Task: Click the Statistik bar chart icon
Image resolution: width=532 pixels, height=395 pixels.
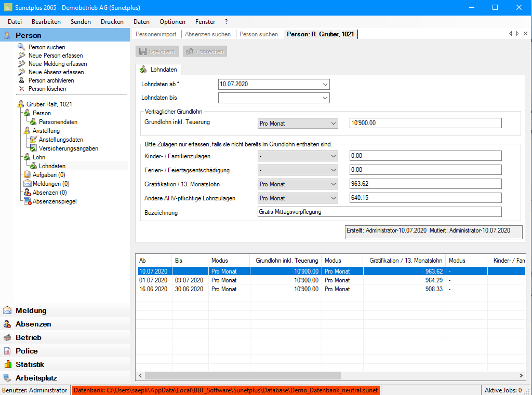Action: (x=7, y=364)
